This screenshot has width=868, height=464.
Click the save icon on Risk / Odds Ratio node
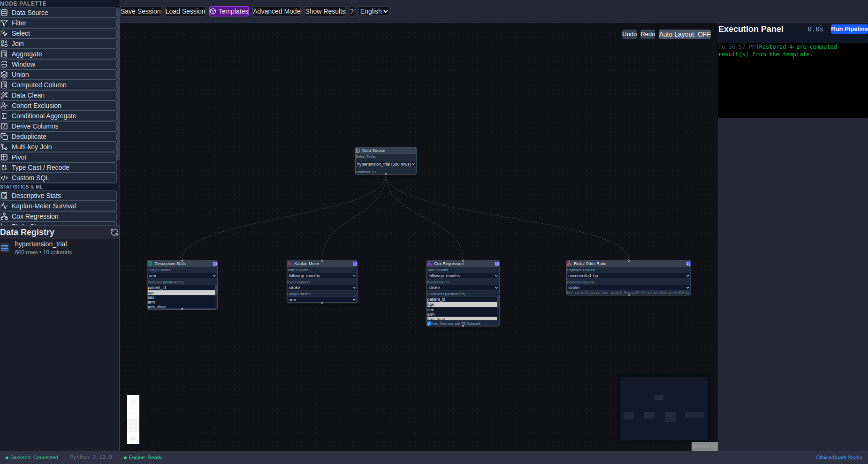688,264
